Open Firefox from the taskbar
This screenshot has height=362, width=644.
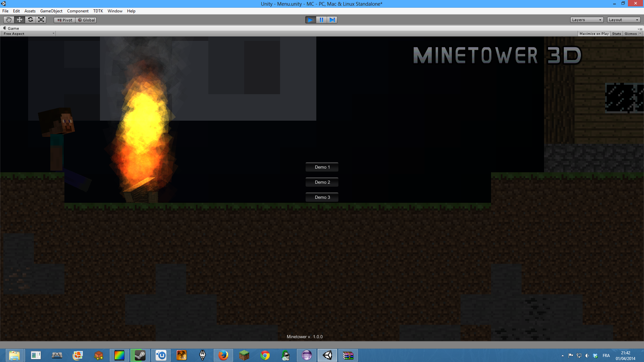pyautogui.click(x=223, y=355)
